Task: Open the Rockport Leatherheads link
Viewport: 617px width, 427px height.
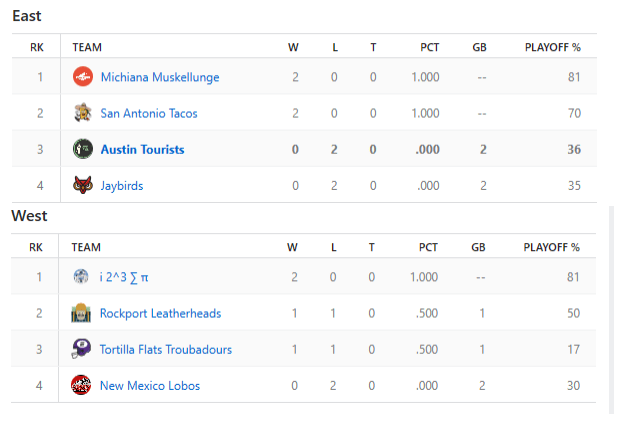Action: (x=160, y=313)
